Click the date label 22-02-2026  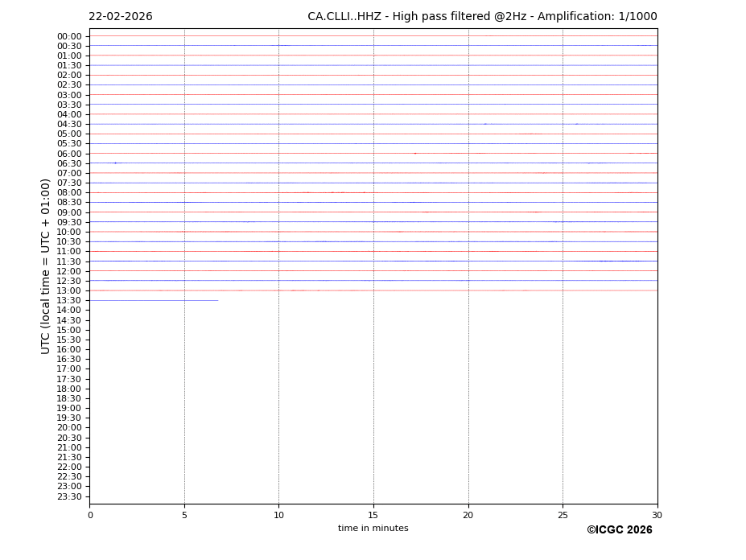[120, 17]
